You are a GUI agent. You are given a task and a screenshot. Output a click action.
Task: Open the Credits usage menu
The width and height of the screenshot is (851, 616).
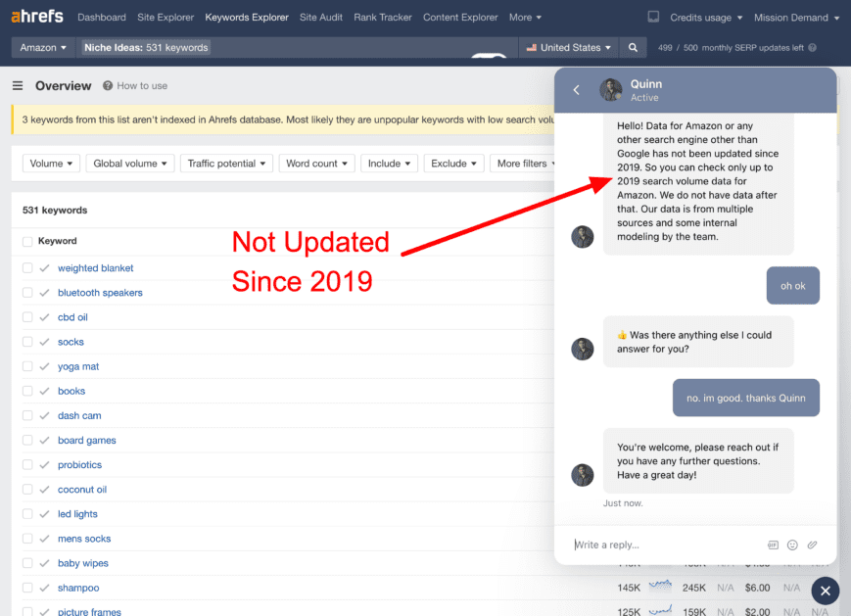[x=706, y=18]
